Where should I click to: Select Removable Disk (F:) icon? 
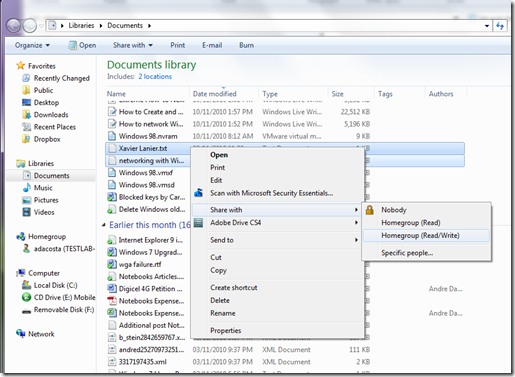[26, 311]
